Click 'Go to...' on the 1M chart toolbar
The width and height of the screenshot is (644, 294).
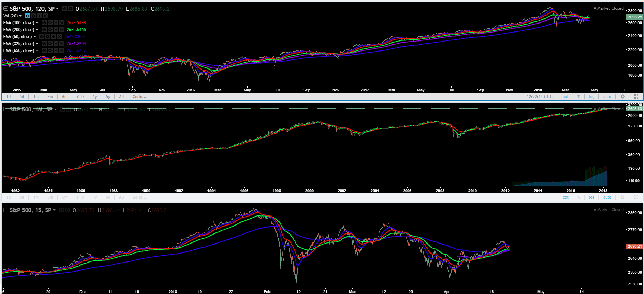coord(139,197)
